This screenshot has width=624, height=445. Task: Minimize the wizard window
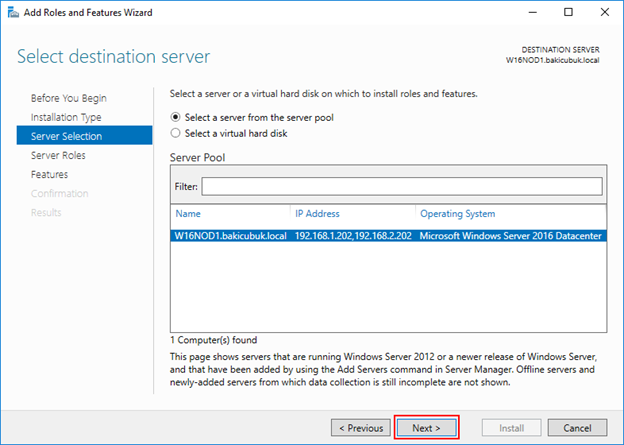pyautogui.click(x=532, y=12)
